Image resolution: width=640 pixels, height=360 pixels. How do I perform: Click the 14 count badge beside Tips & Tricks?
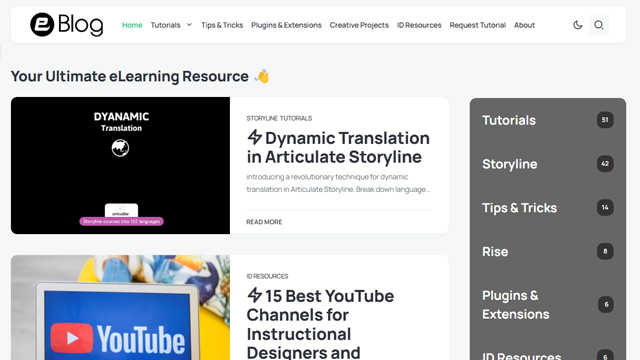[x=605, y=207]
